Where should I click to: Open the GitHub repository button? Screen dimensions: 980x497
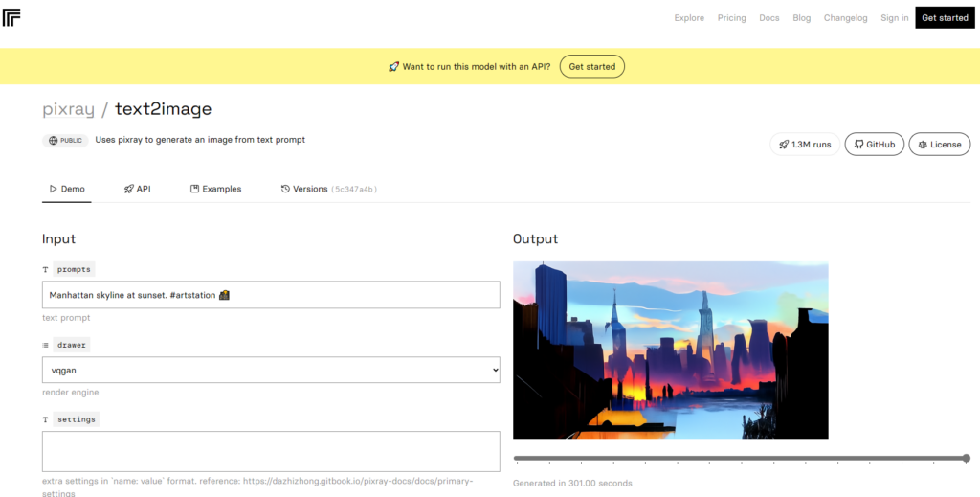875,145
